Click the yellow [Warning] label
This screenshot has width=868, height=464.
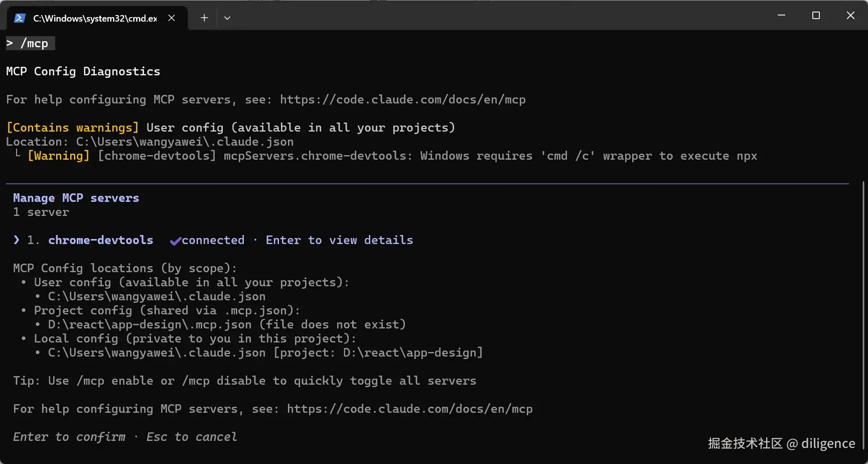pos(59,156)
